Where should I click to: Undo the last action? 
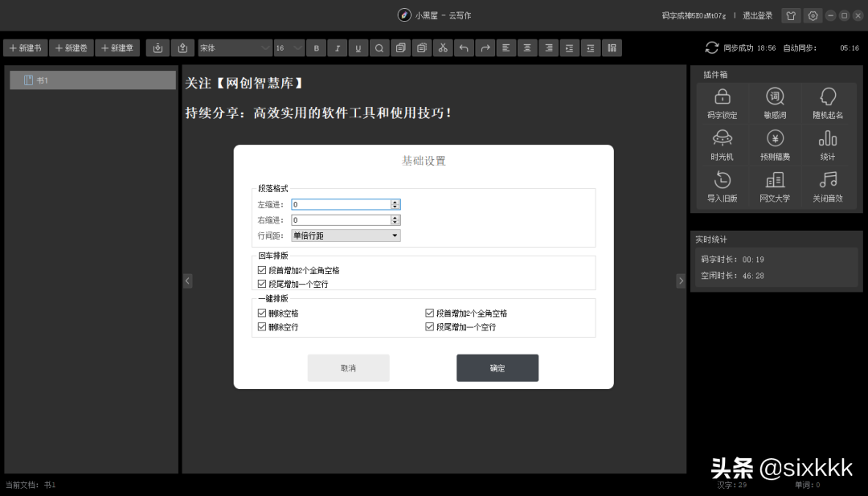(464, 48)
